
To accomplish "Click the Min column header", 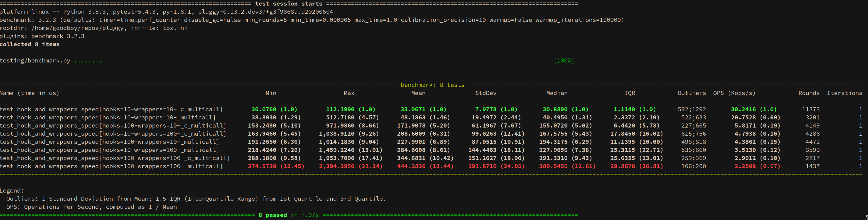I will (x=271, y=93).
